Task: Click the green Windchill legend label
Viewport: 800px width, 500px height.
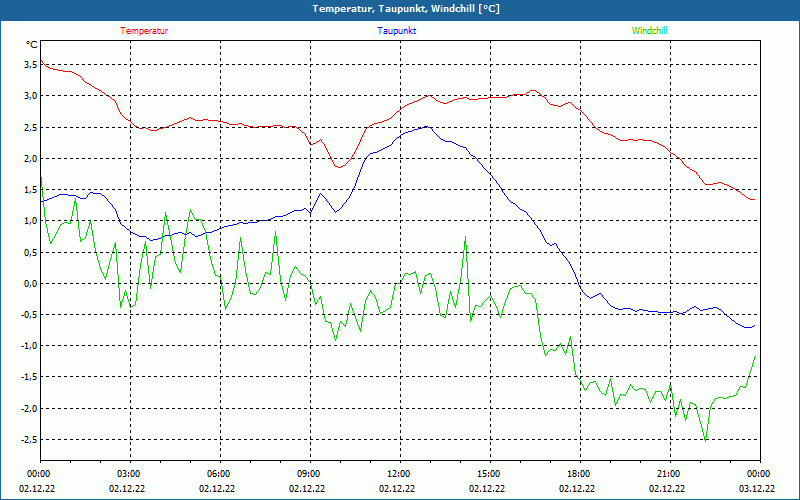Action: point(649,31)
